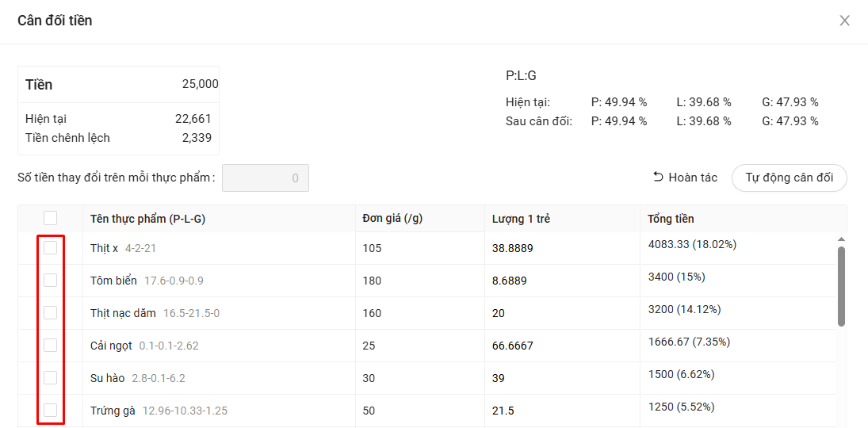Image resolution: width=868 pixels, height=428 pixels.
Task: Click the table's vertical scrollbar thumb
Action: [841, 285]
